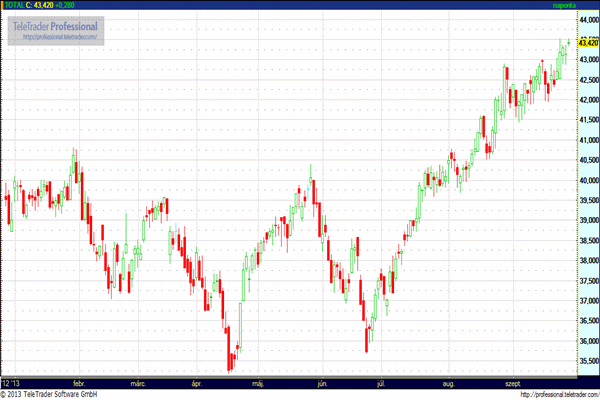Click the 44,000 price axis label
Screen dimensions: 600x400
pyautogui.click(x=588, y=20)
